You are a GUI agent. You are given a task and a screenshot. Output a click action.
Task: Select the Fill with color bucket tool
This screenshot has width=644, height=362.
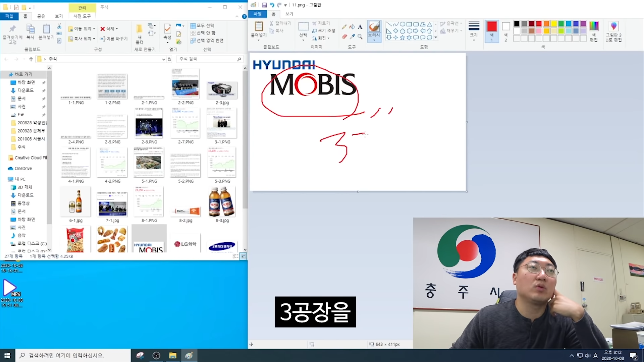[x=352, y=27]
